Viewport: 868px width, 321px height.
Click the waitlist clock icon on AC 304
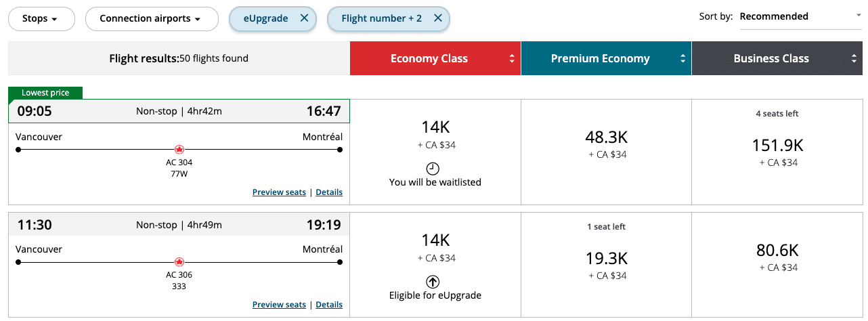click(433, 169)
